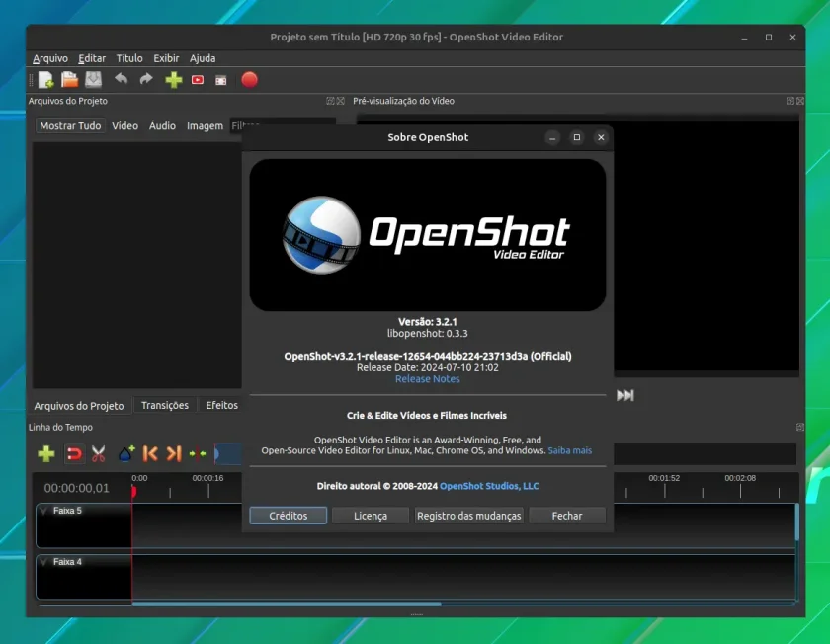Click the 00:00:00,01 timecode display
This screenshot has width=830, height=644.
77,488
